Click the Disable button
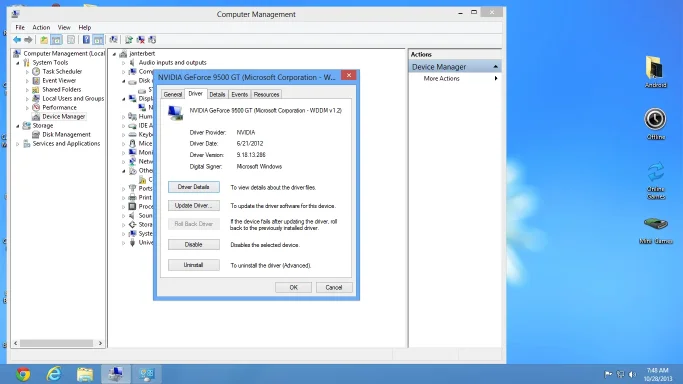This screenshot has height=384, width=683. pos(194,245)
